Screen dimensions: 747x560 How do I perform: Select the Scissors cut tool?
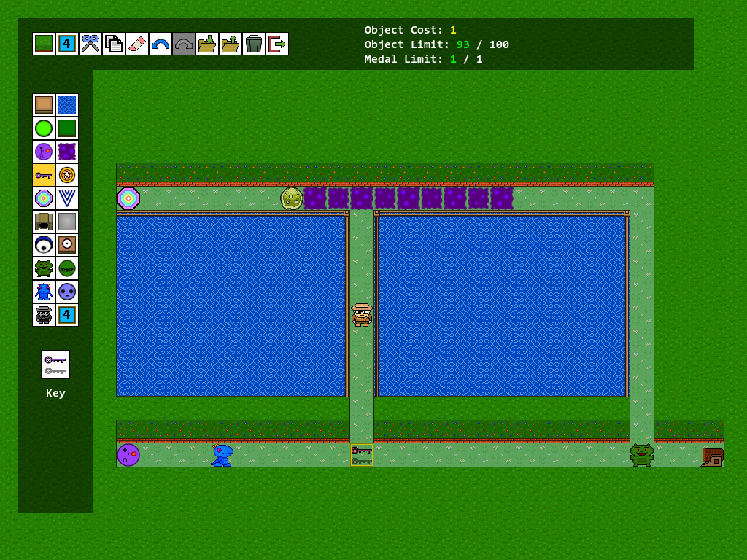pyautogui.click(x=90, y=43)
